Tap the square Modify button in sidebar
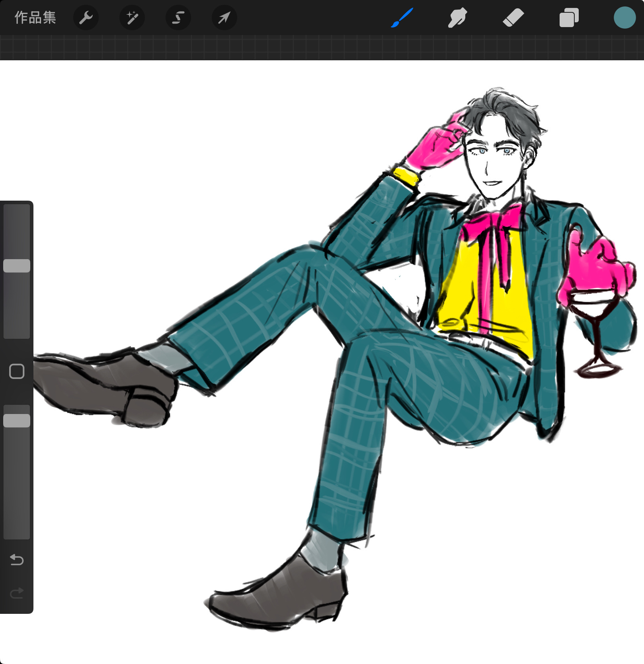644x664 pixels. pos(17,371)
